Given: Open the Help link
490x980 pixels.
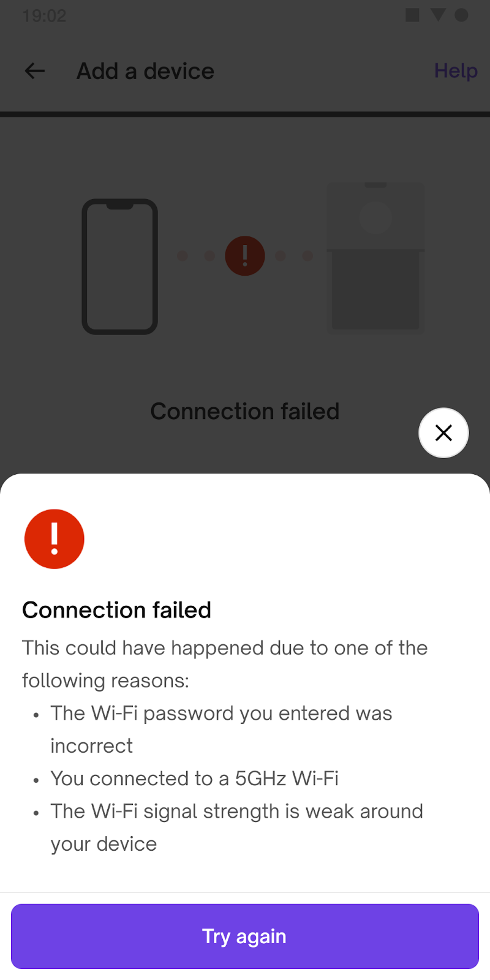Looking at the screenshot, I should [456, 71].
